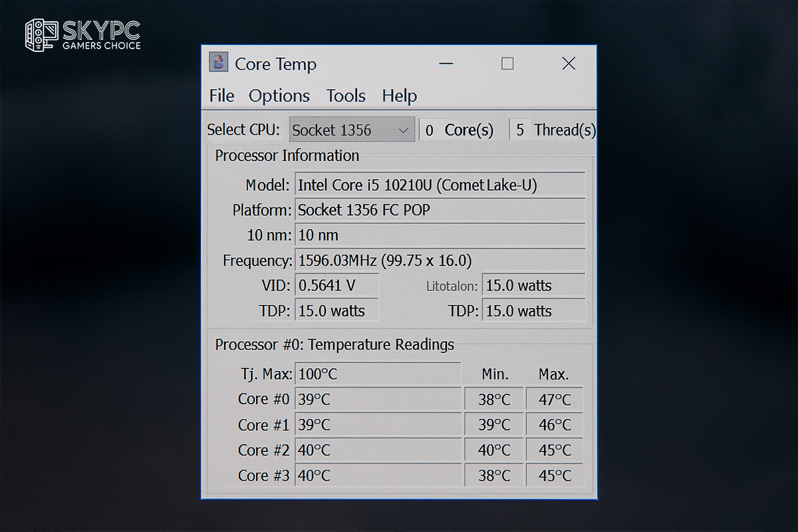
Task: Click Core #0 minimum temperature 38°C
Action: [493, 399]
